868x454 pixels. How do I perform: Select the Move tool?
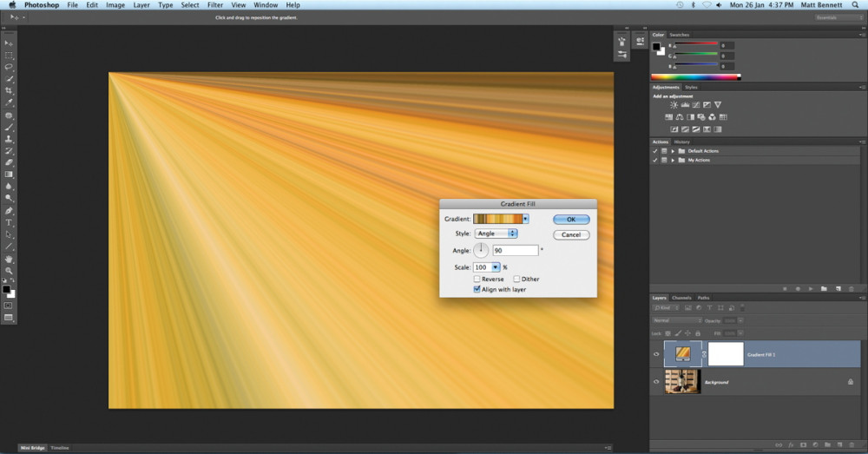9,43
